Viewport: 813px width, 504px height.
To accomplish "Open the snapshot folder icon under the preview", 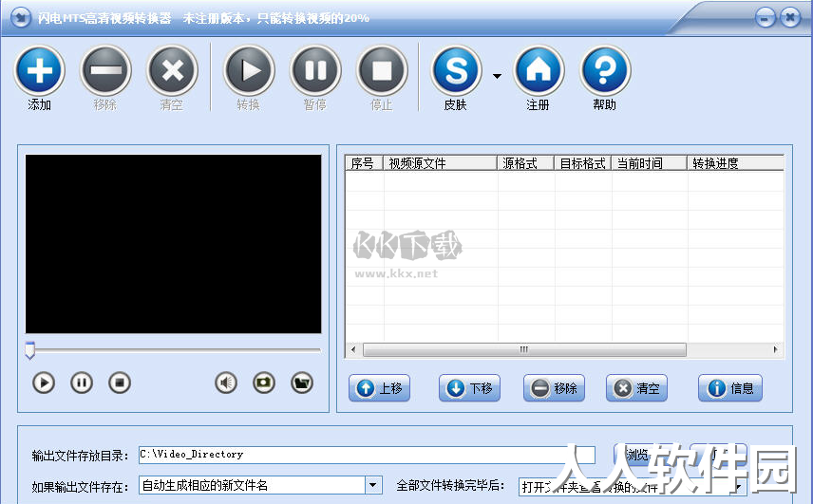I will click(302, 383).
